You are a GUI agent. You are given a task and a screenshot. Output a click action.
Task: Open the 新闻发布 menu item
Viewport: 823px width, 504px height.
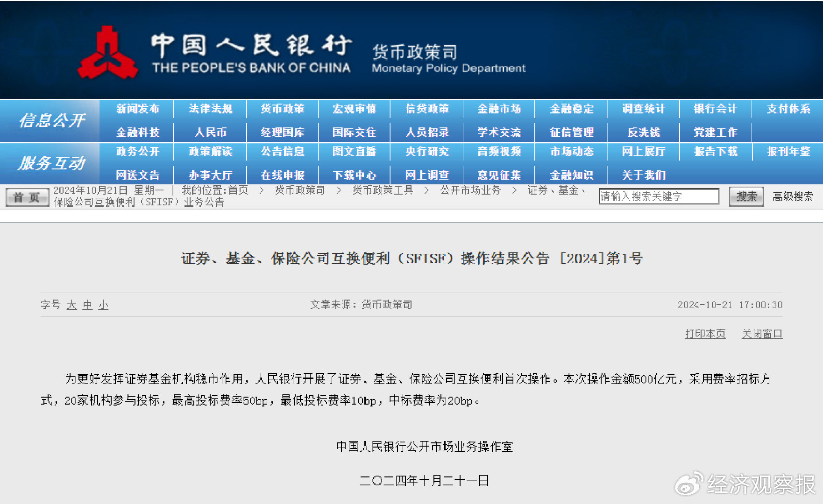click(138, 109)
